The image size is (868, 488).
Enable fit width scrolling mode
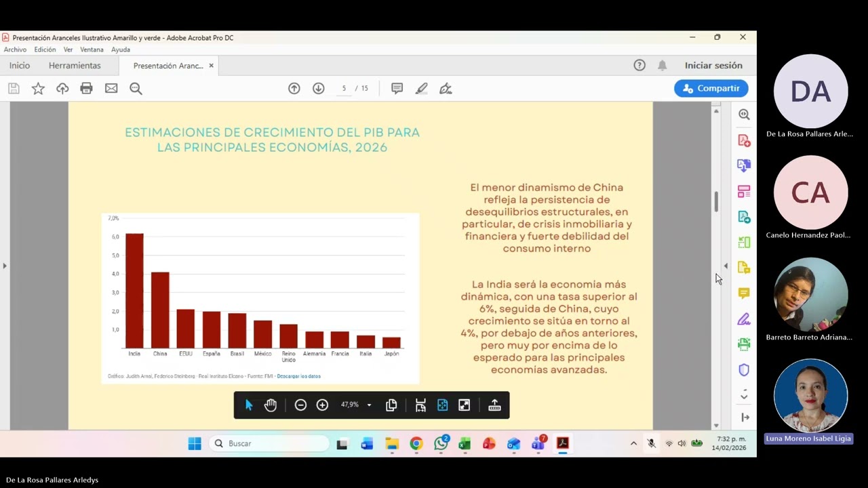420,405
